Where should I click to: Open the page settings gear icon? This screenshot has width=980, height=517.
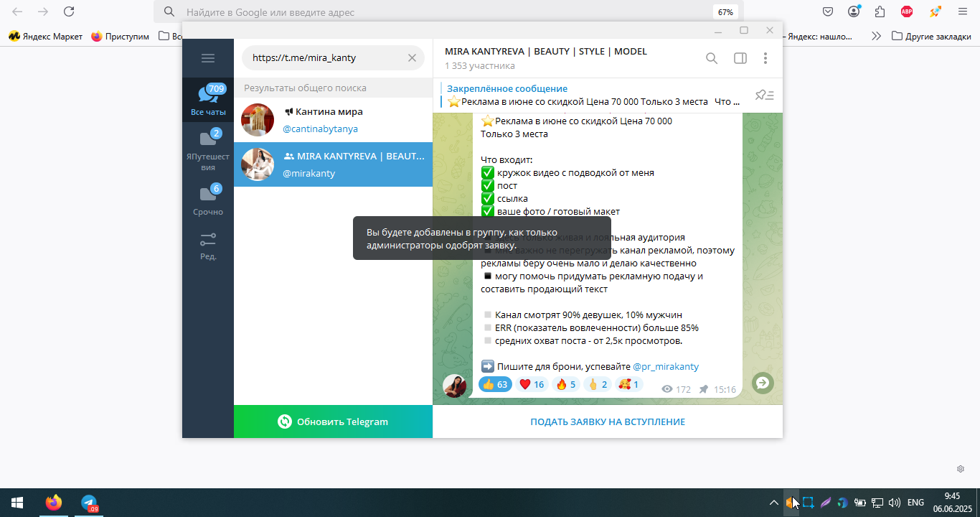pos(961,469)
